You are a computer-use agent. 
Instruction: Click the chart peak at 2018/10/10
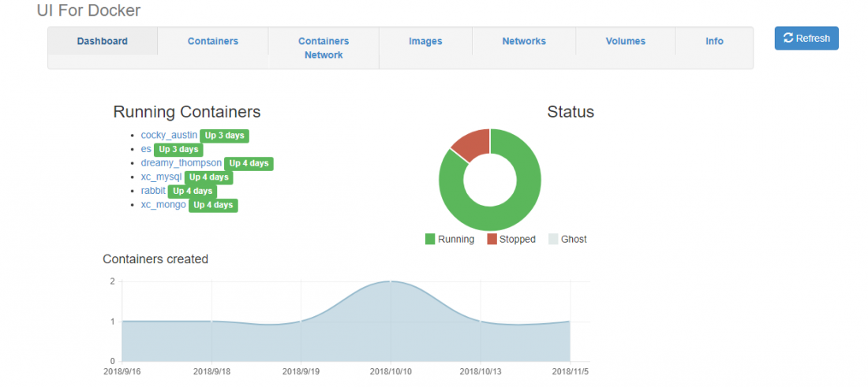[x=391, y=282]
